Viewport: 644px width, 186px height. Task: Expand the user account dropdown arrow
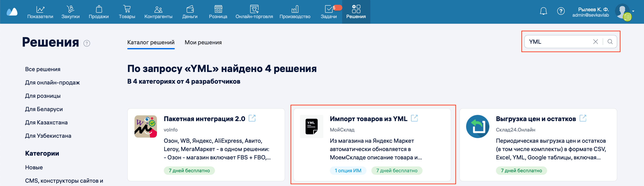633,11
